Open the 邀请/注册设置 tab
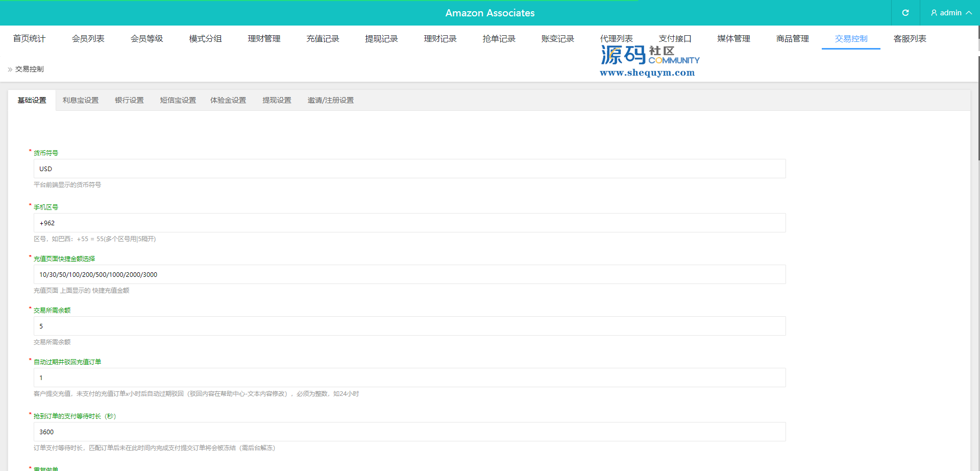Screen dimensions: 980x471 click(330, 100)
